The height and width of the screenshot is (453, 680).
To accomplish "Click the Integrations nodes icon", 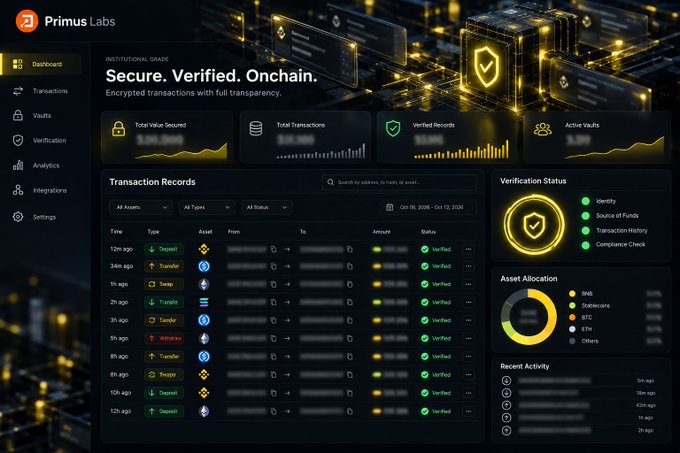I will pos(18,190).
